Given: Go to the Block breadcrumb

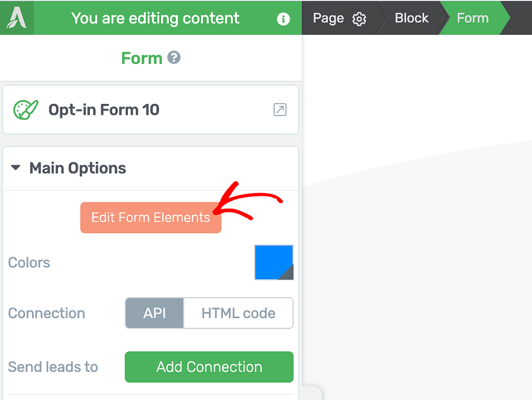Looking at the screenshot, I should click(411, 18).
